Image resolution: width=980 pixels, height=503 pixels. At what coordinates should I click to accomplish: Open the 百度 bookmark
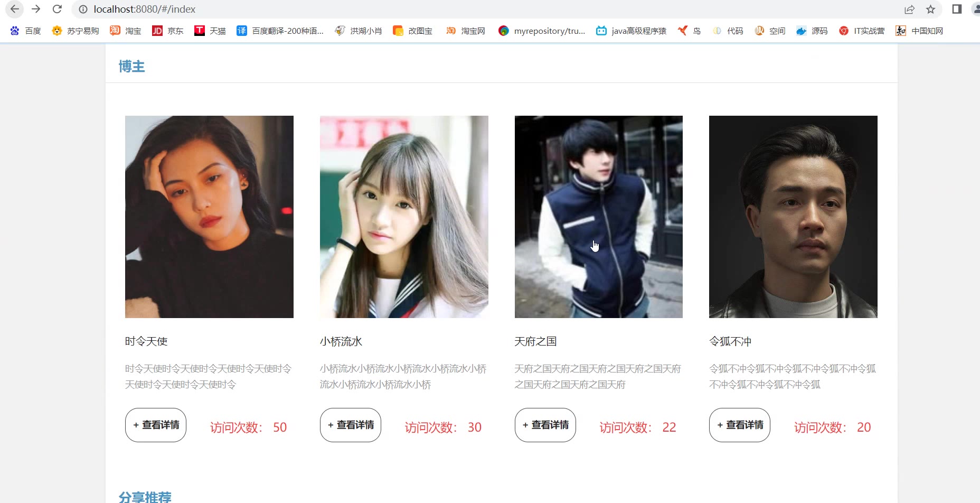tap(25, 31)
